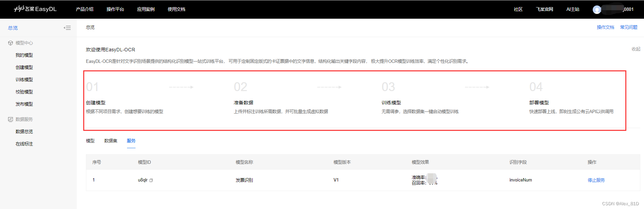The image size is (644, 209).
Task: Click the user avatar icon
Action: (x=597, y=10)
